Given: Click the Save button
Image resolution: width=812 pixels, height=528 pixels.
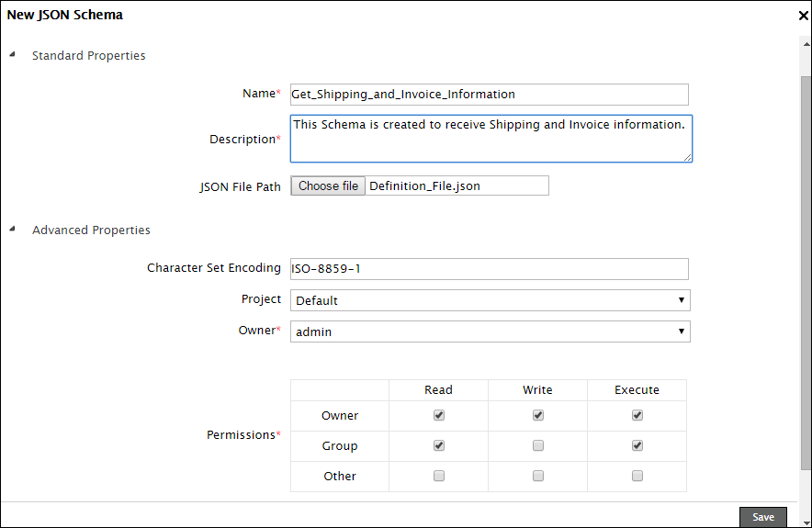Looking at the screenshot, I should tap(762, 517).
